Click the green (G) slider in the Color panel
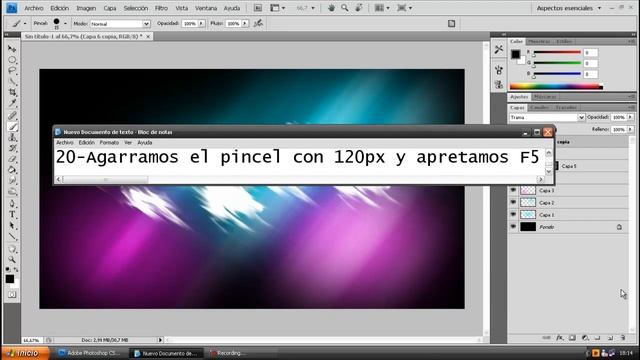Screen dimensions: 640x360 [557, 63]
